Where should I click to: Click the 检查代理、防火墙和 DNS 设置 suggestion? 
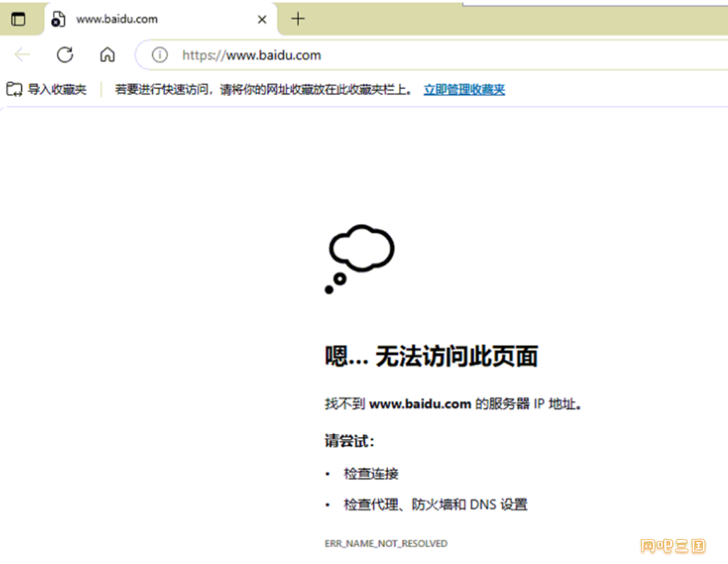436,505
